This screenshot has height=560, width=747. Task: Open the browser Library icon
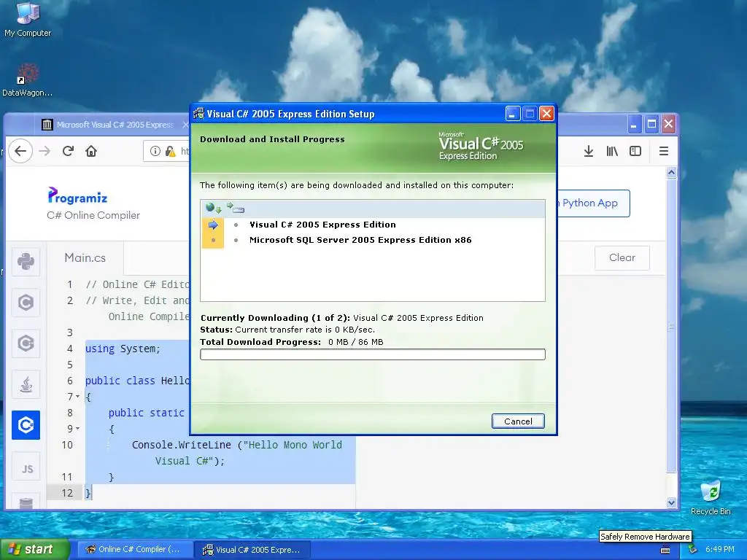pos(612,151)
